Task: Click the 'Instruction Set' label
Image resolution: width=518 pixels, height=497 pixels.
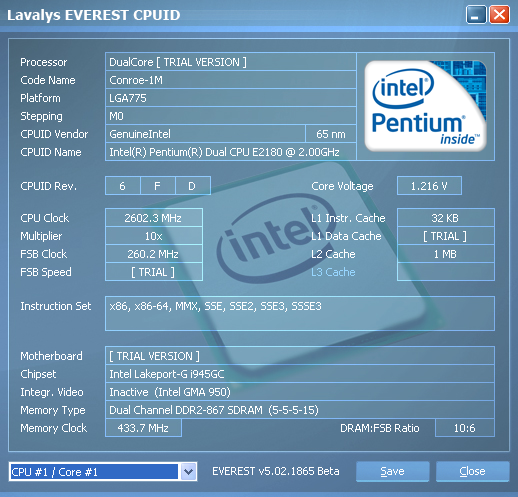Action: click(56, 306)
